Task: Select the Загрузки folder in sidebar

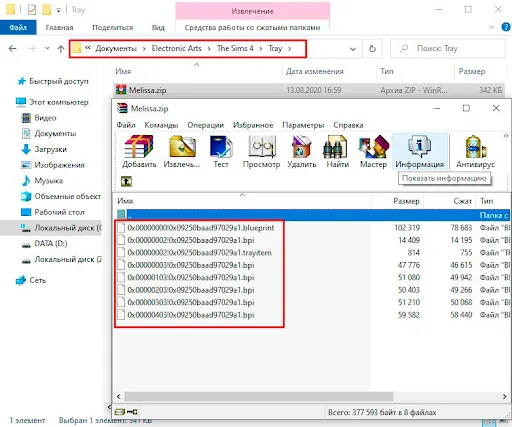Action: (51, 149)
